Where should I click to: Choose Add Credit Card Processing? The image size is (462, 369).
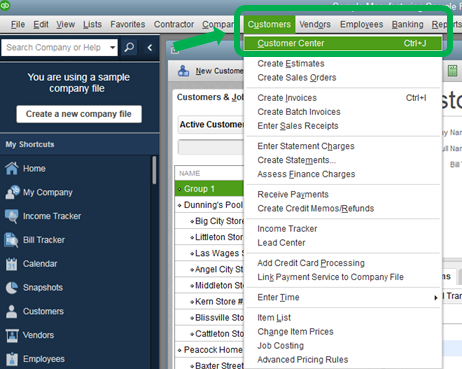(311, 263)
